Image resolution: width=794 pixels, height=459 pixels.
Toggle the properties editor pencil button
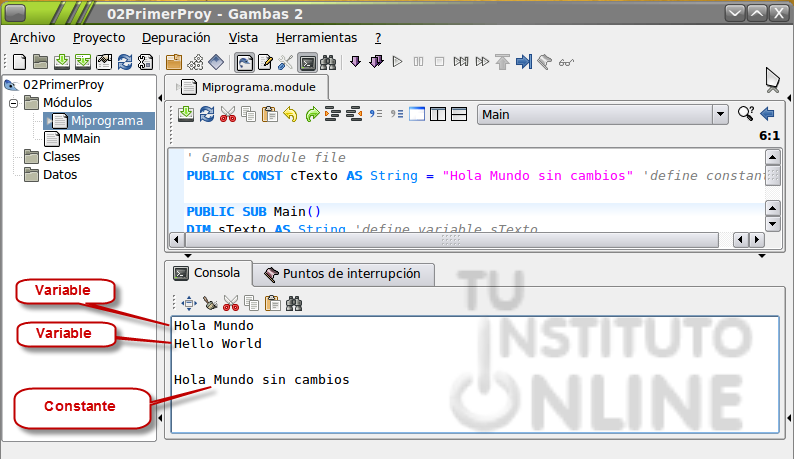pos(265,62)
